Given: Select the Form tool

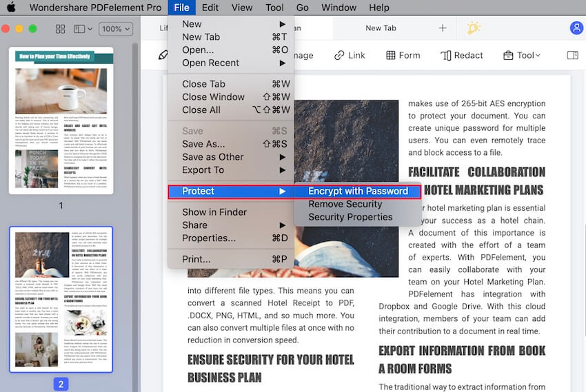Looking at the screenshot, I should [403, 55].
